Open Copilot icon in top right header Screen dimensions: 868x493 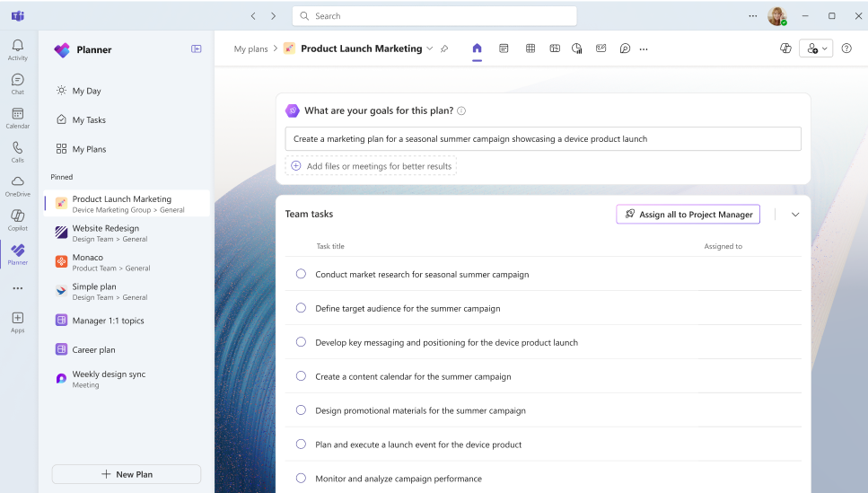pos(785,48)
